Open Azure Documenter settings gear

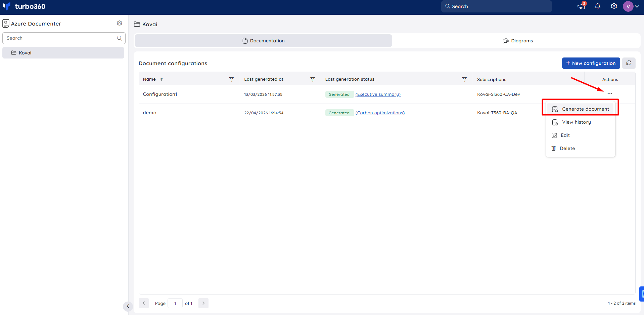click(120, 23)
